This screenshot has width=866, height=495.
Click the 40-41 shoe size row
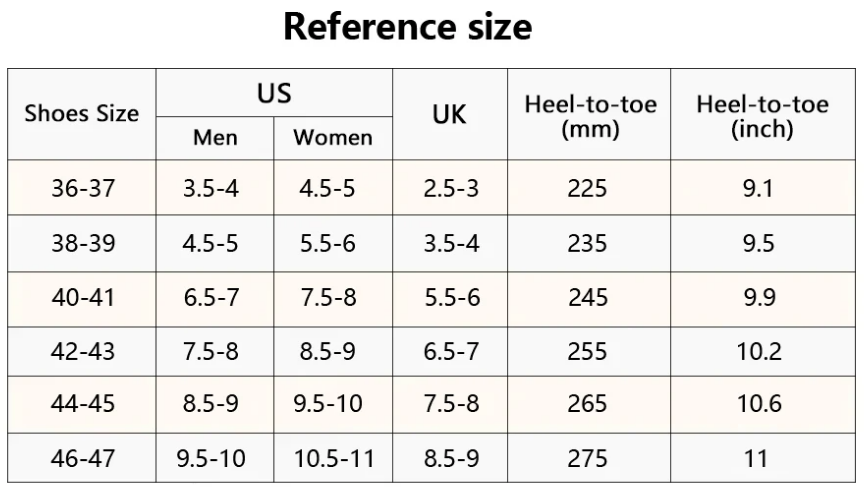click(x=431, y=298)
